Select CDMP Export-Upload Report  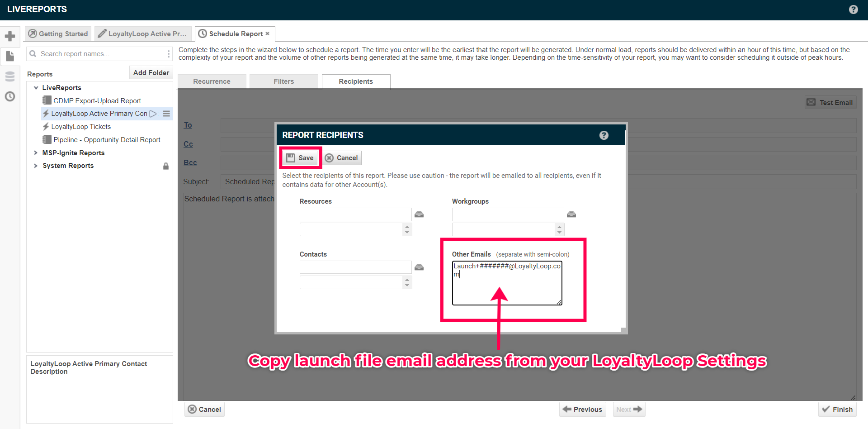(x=97, y=101)
